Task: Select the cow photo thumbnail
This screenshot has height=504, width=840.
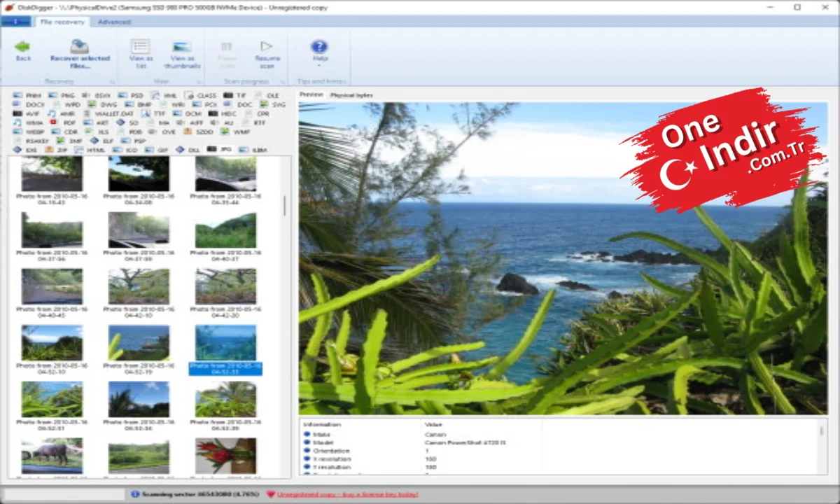Action: (52, 456)
